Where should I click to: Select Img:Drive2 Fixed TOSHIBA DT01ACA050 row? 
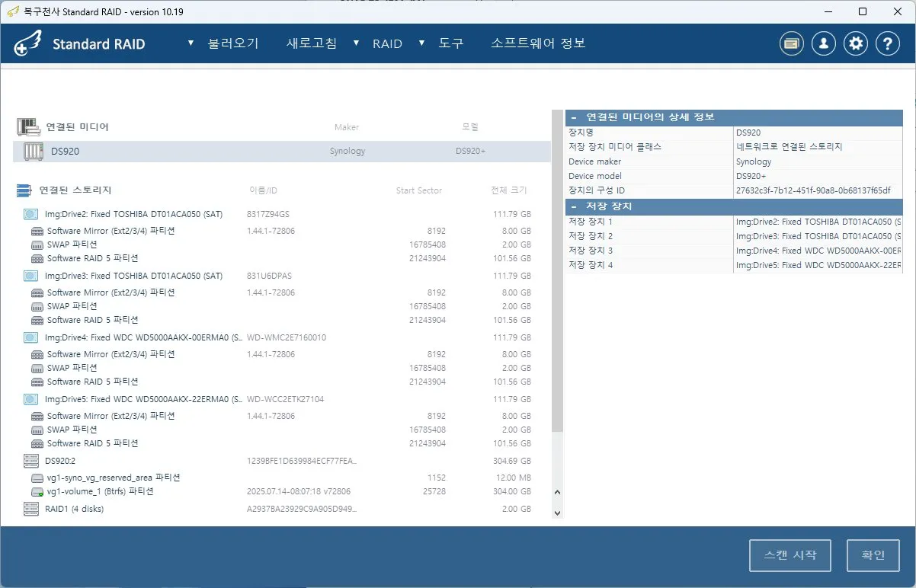tap(282, 214)
